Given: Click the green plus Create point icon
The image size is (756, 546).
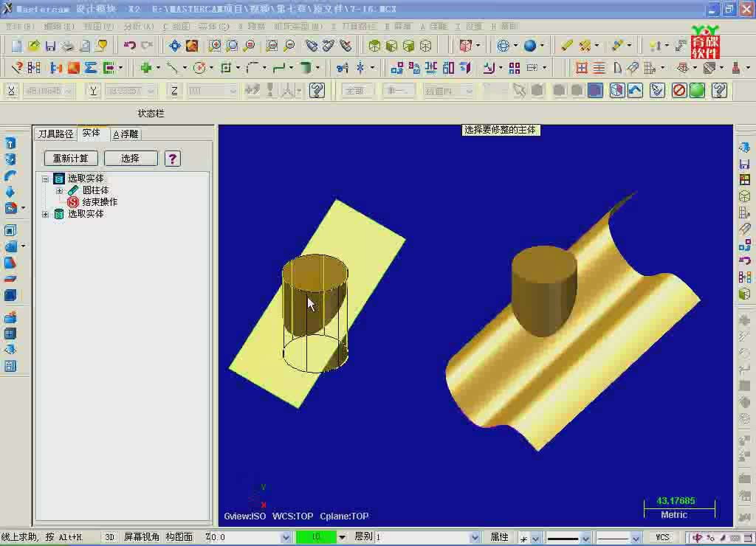Looking at the screenshot, I should point(145,68).
